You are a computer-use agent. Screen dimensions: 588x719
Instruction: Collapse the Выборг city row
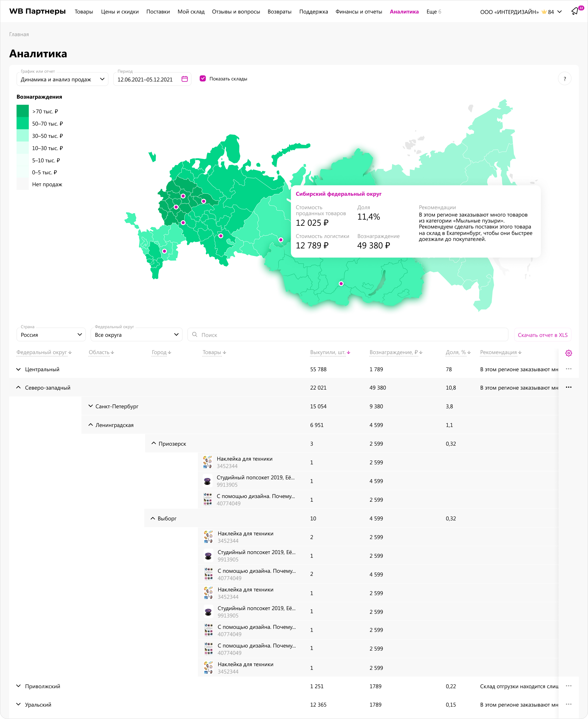pyautogui.click(x=153, y=518)
